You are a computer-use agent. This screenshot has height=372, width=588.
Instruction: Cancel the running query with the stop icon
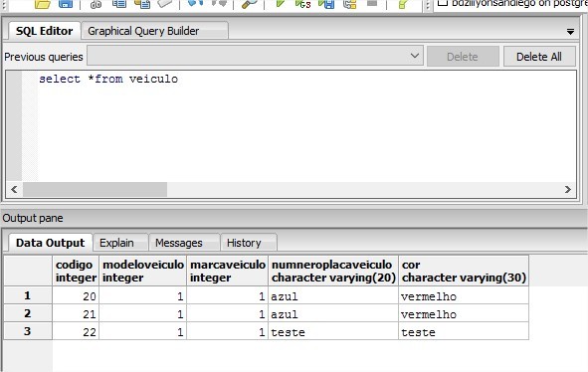pos(372,3)
